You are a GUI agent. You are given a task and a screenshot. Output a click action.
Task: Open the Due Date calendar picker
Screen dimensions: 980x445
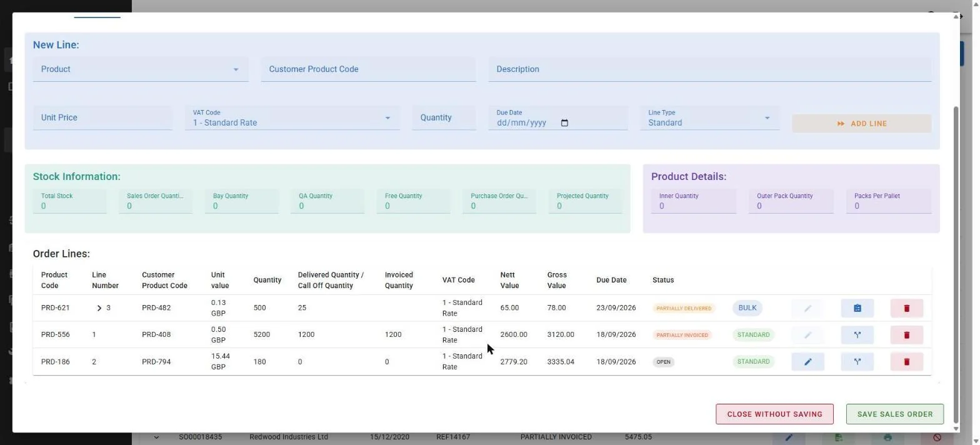[x=564, y=123]
